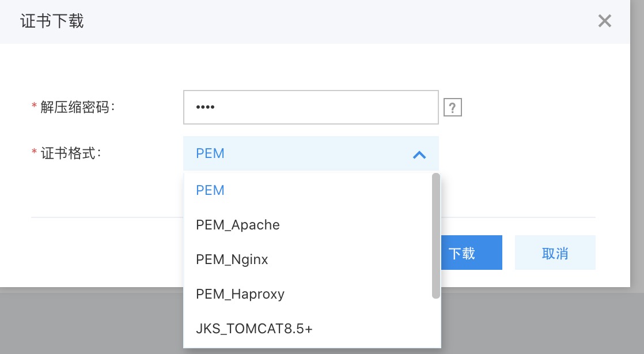Image resolution: width=644 pixels, height=354 pixels.
Task: Click the 取消 cancel button
Action: [555, 253]
